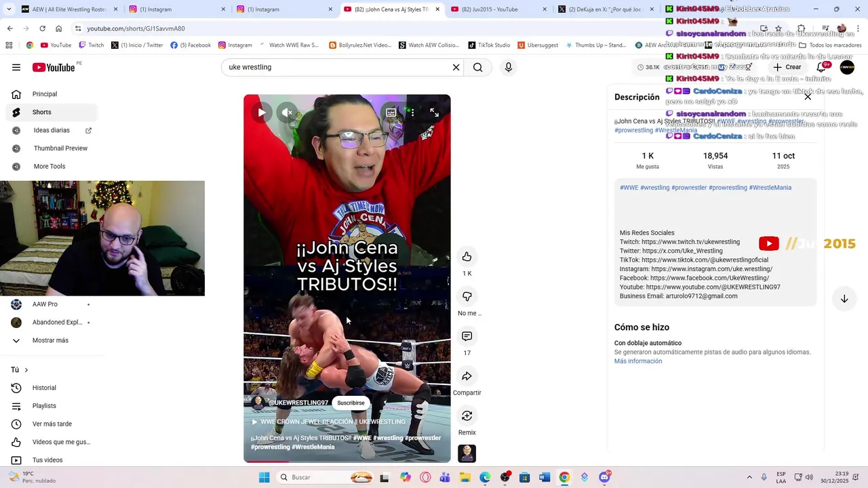
Task: Like the Short with thumbs up
Action: click(467, 256)
